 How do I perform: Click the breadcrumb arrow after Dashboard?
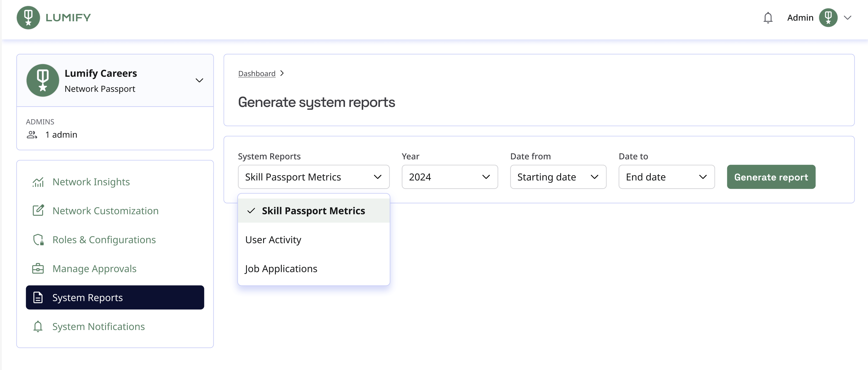coord(282,73)
